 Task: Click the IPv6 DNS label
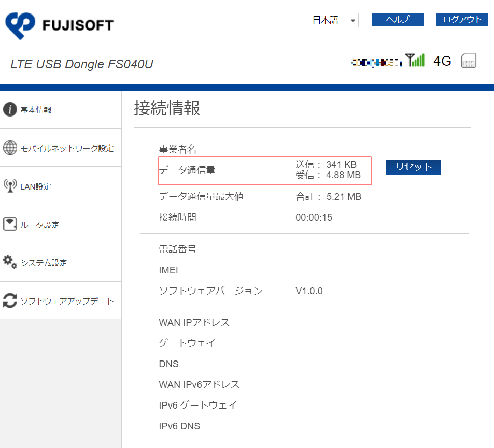[x=179, y=426]
